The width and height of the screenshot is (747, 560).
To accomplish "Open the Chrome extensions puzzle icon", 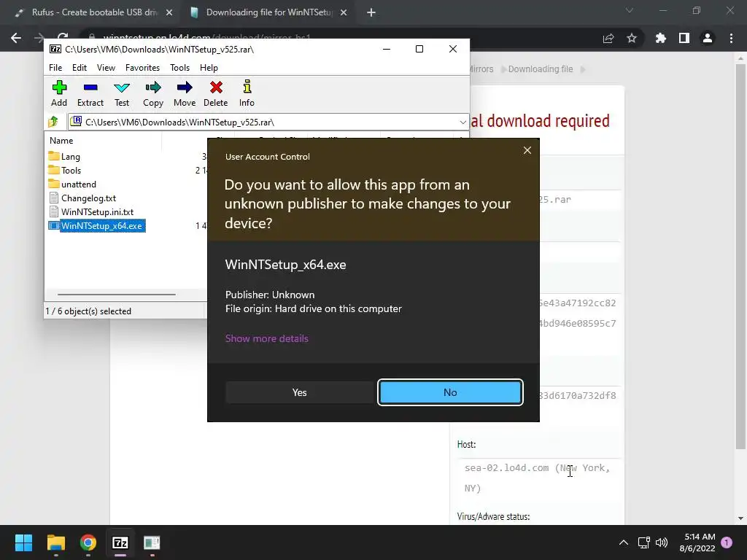I will (x=661, y=38).
